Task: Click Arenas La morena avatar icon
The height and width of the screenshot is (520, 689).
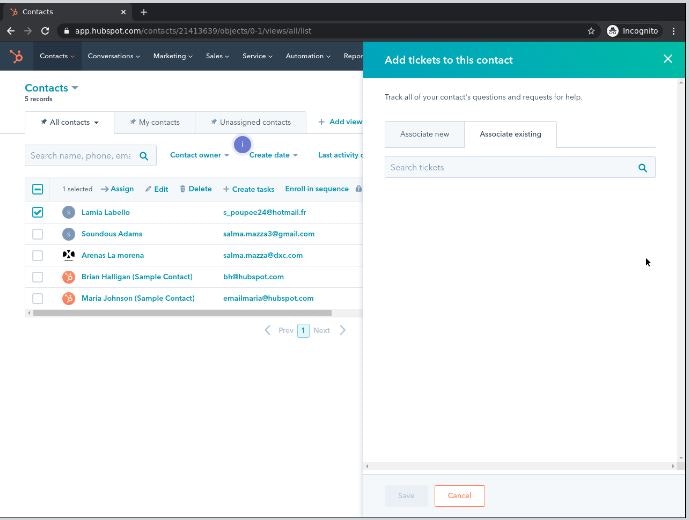Action: 69,255
